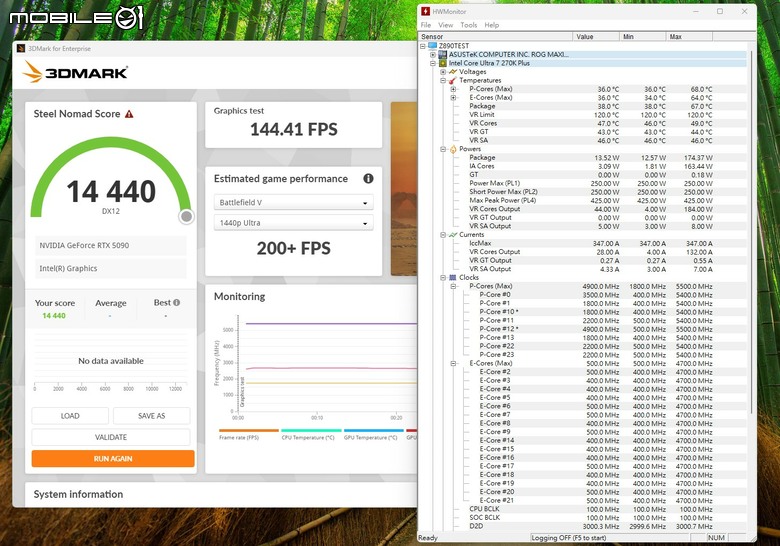Image resolution: width=780 pixels, height=546 pixels.
Task: Expand the Voltages node
Action: (443, 72)
